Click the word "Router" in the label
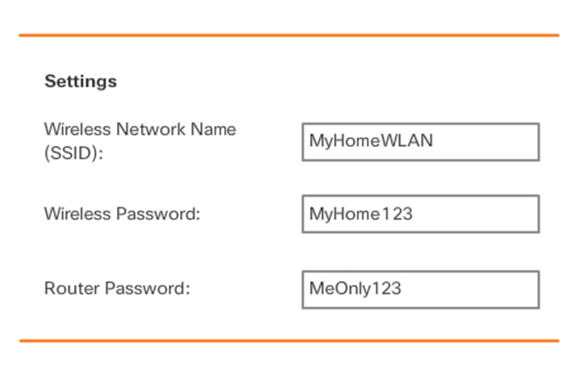588x380 pixels. [68, 289]
